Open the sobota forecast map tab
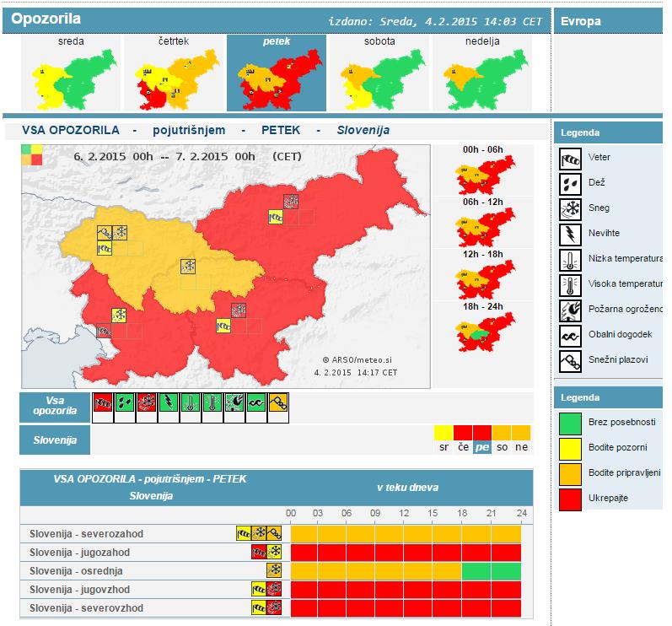The image size is (672, 626). click(379, 74)
